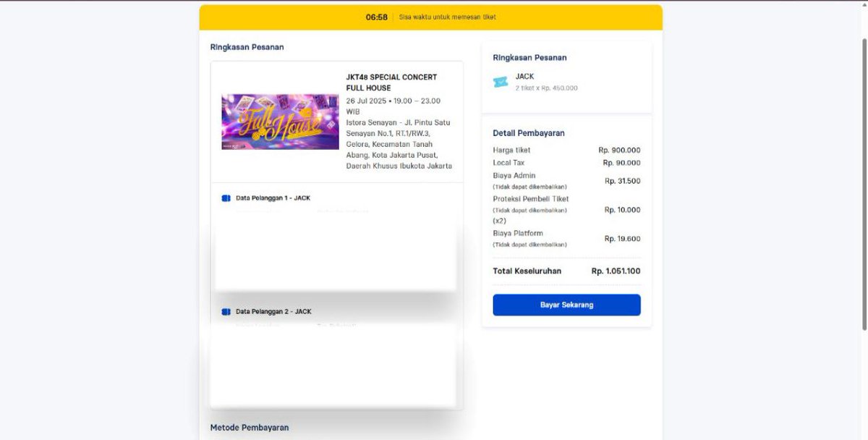Viewport: 868px width, 440px height.
Task: Click 'Sisa waktu untuk memesan tiket' text
Action: [448, 17]
